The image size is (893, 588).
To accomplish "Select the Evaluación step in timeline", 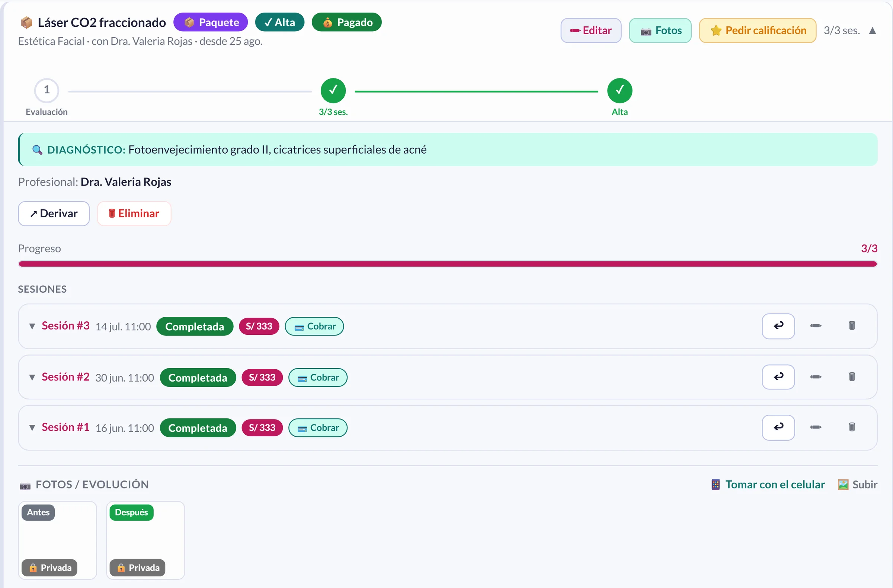I will 47,90.
